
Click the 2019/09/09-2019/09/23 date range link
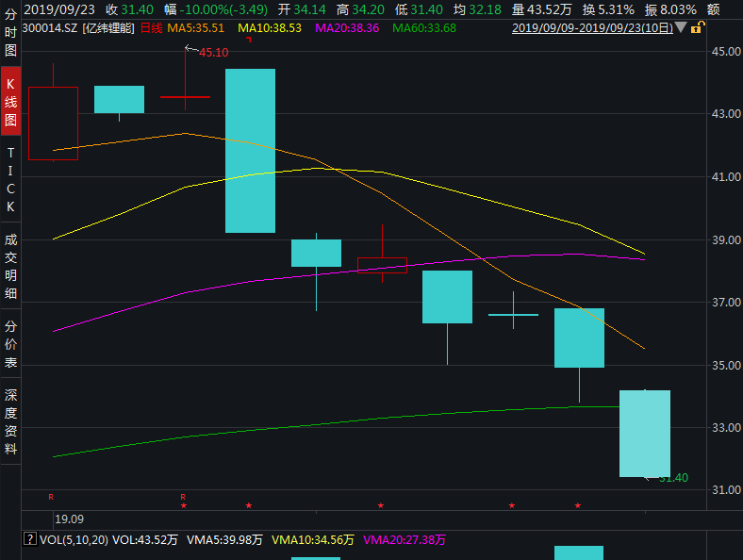tap(591, 27)
